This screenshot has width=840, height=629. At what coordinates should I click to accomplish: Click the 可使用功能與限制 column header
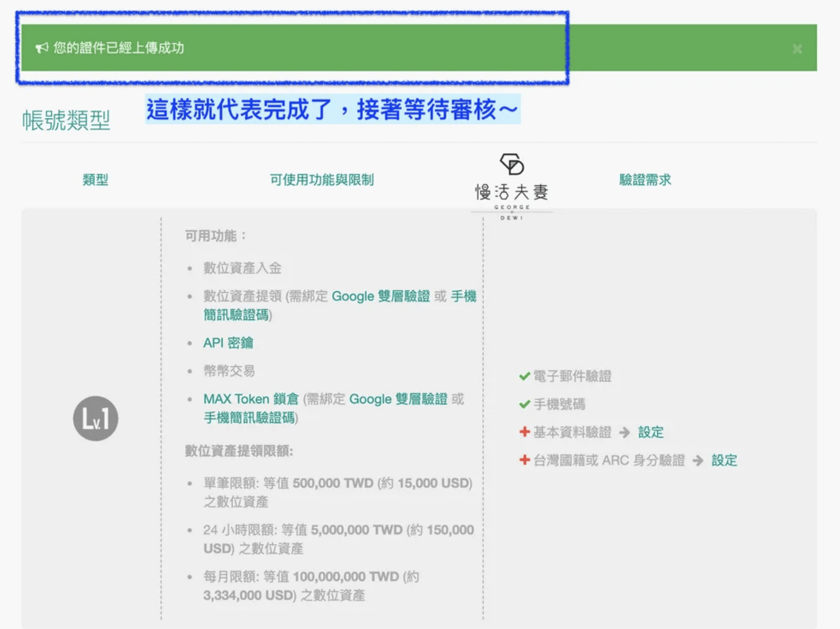coord(322,180)
